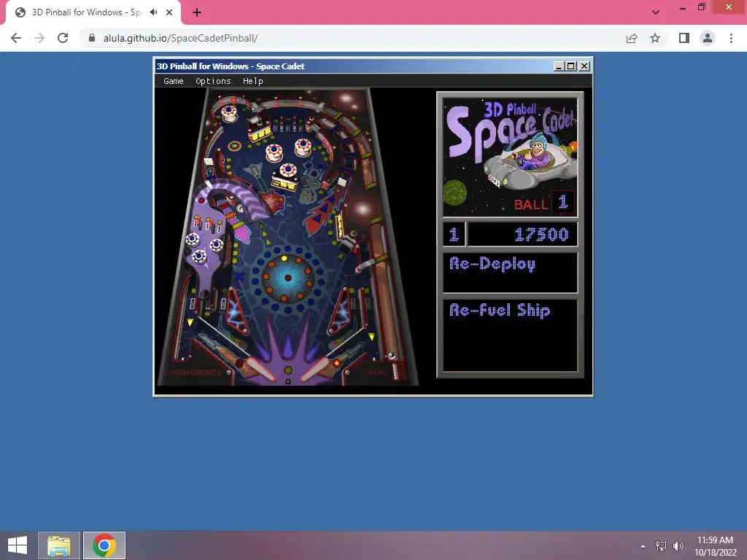Click the Re-Fuel Ship message text

[x=500, y=311]
